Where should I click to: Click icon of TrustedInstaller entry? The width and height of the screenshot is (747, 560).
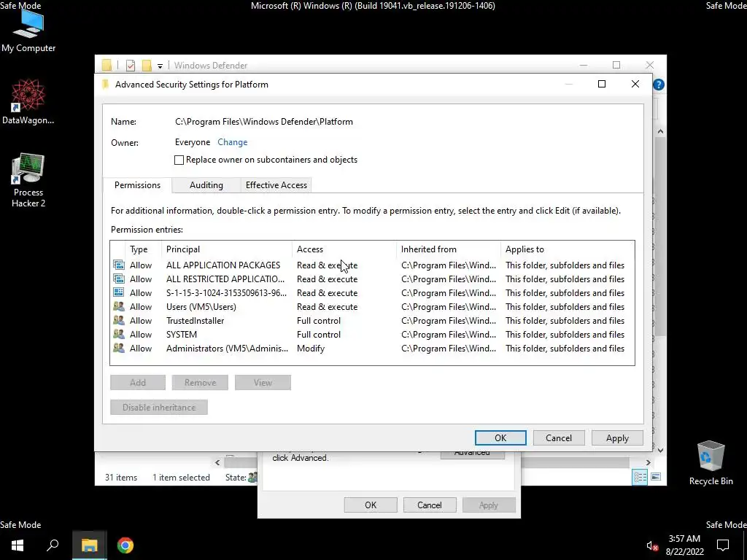[x=119, y=320]
